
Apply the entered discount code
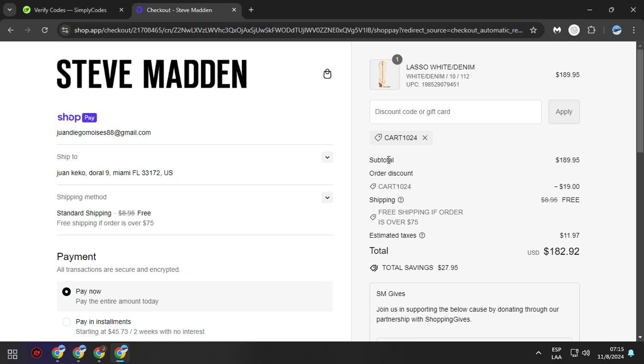point(564,112)
